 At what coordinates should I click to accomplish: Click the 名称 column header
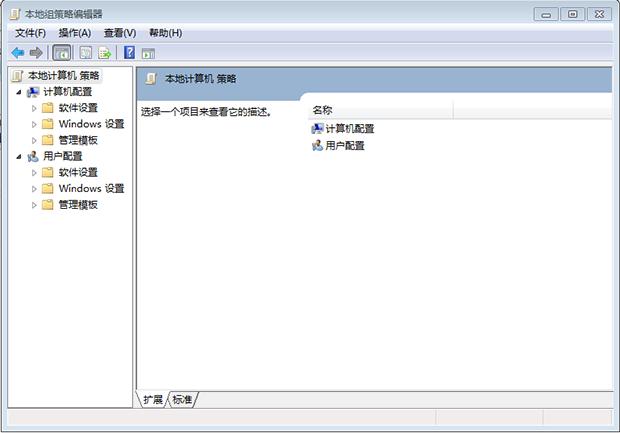pyautogui.click(x=322, y=110)
